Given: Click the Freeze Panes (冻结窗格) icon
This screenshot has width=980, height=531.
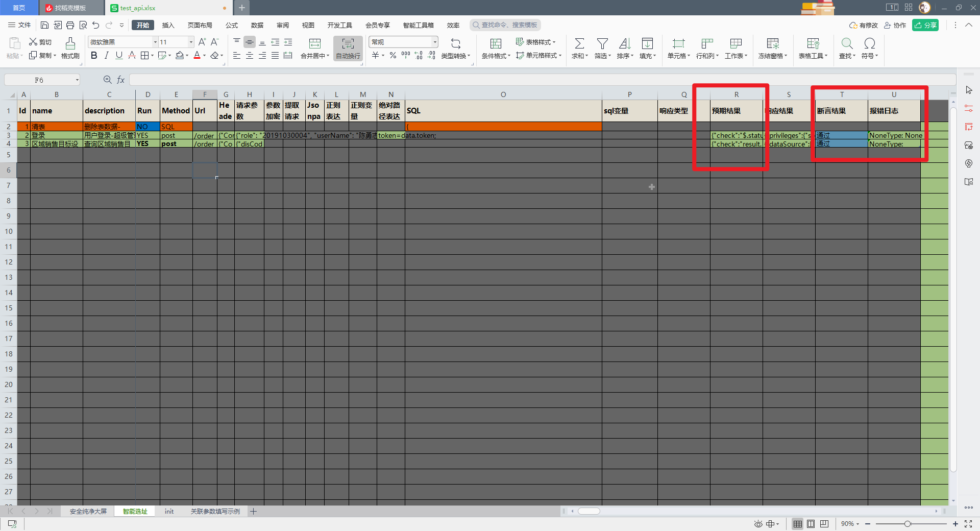Looking at the screenshot, I should coord(773,43).
